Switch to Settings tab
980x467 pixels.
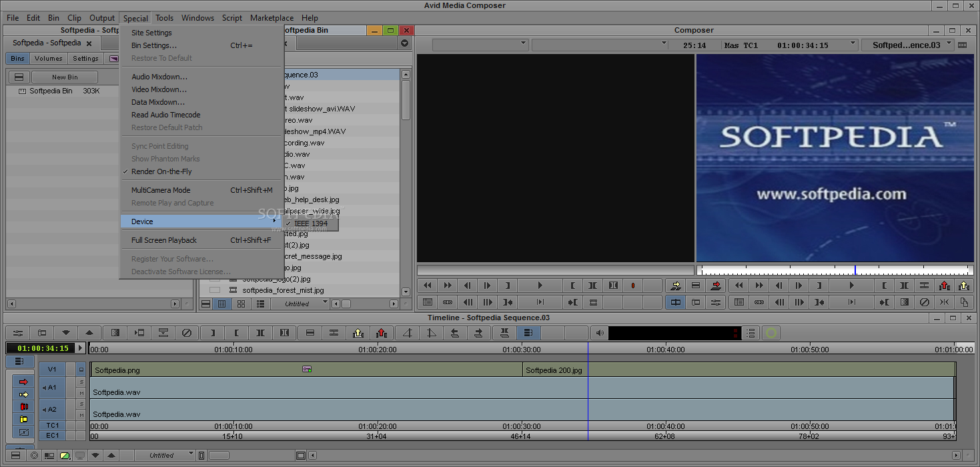85,59
